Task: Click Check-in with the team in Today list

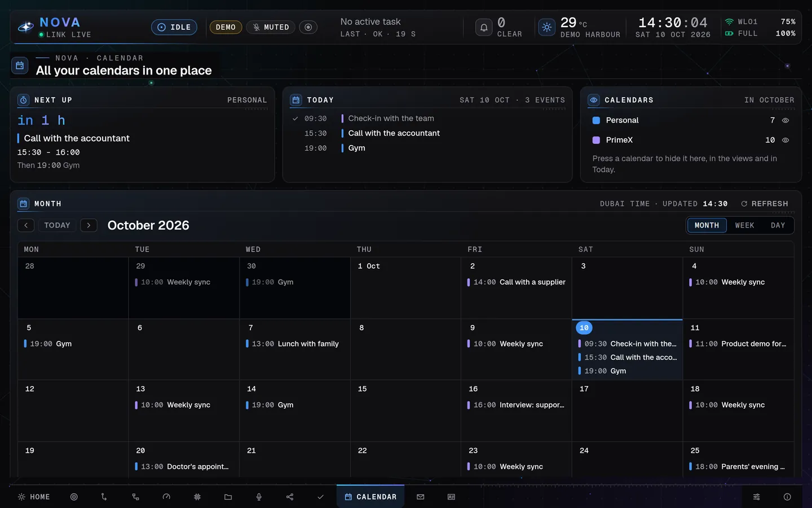Action: point(391,119)
